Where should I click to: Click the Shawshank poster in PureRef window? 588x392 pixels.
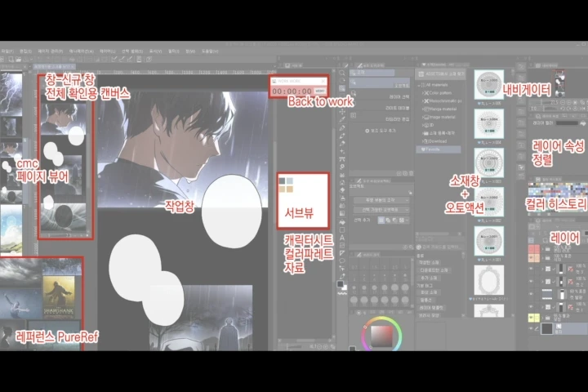59,297
